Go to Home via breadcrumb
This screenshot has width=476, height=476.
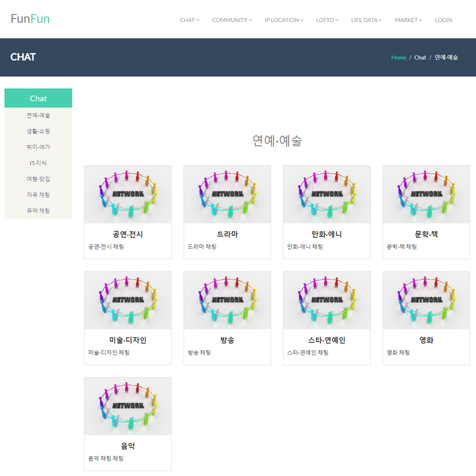(399, 58)
